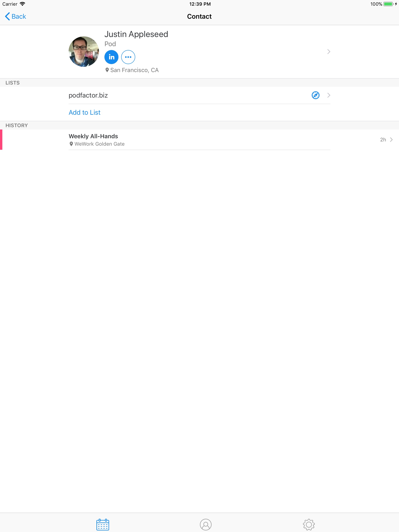Tap the battery indicator in status bar

[388, 4]
